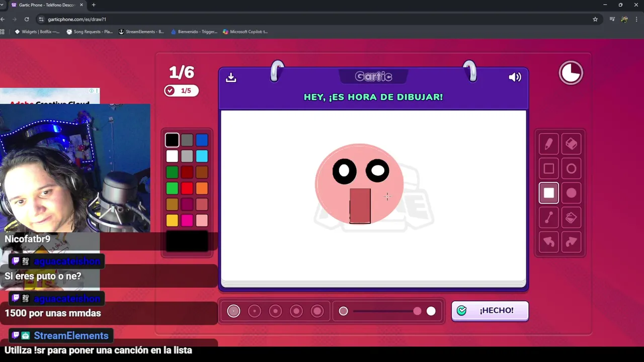
Task: Pick the light pink color swatch
Action: [202, 220]
